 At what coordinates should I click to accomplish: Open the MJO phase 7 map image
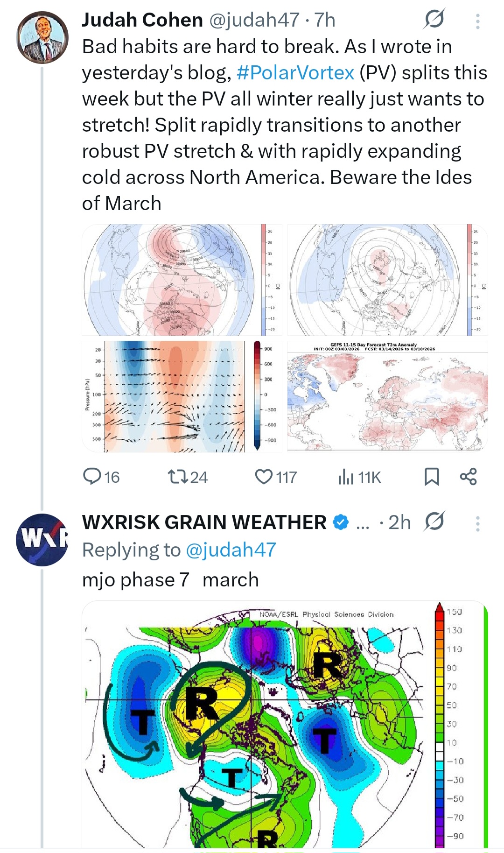coord(285,724)
